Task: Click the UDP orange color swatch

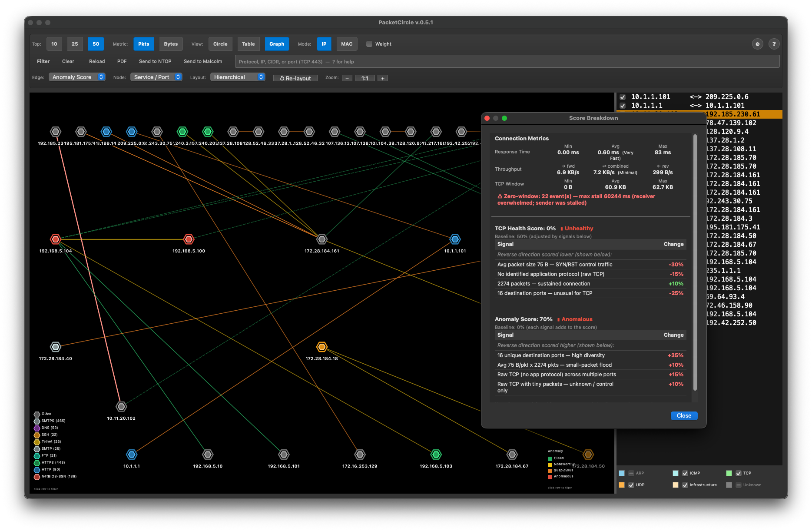Action: pos(622,485)
